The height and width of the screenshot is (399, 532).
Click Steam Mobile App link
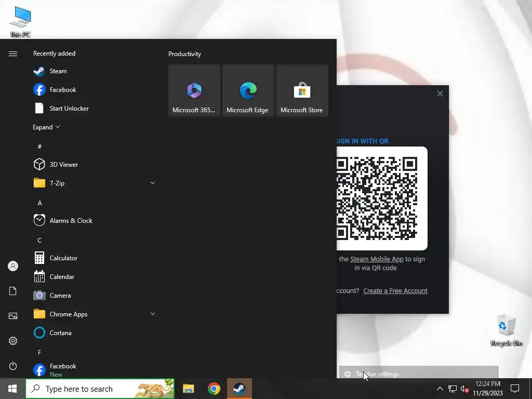pyautogui.click(x=377, y=259)
